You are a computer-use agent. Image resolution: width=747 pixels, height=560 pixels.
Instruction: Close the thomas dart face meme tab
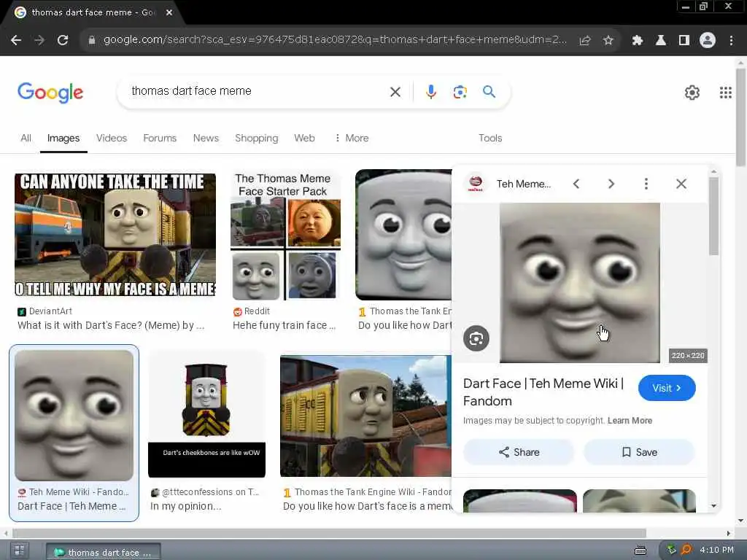pos(169,12)
